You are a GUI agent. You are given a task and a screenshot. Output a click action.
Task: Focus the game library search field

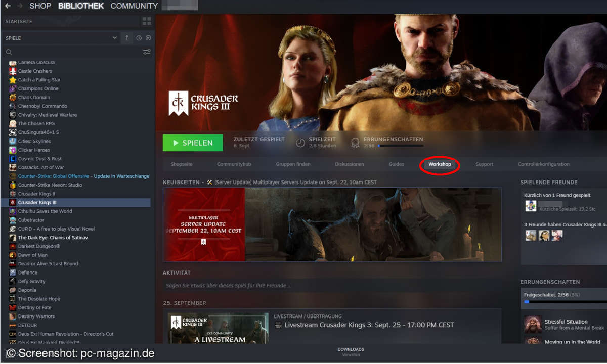[76, 52]
